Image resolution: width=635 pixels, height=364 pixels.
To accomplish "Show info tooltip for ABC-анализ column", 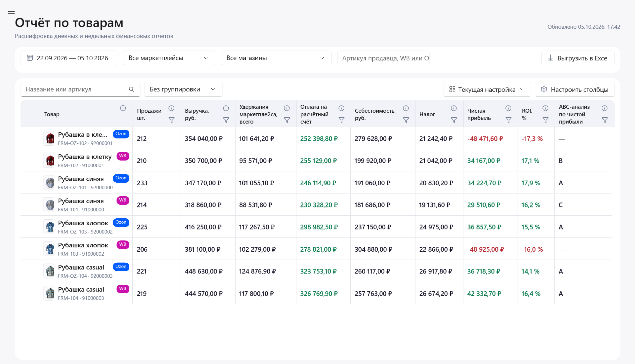I will coord(605,108).
